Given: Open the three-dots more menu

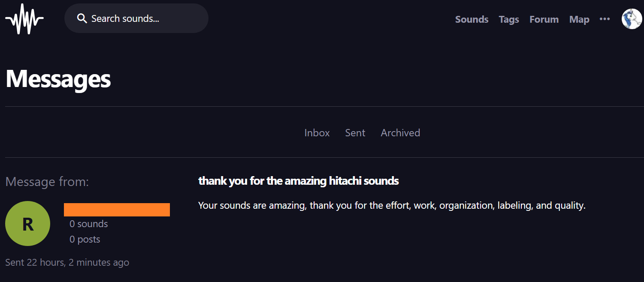Looking at the screenshot, I should [x=605, y=19].
